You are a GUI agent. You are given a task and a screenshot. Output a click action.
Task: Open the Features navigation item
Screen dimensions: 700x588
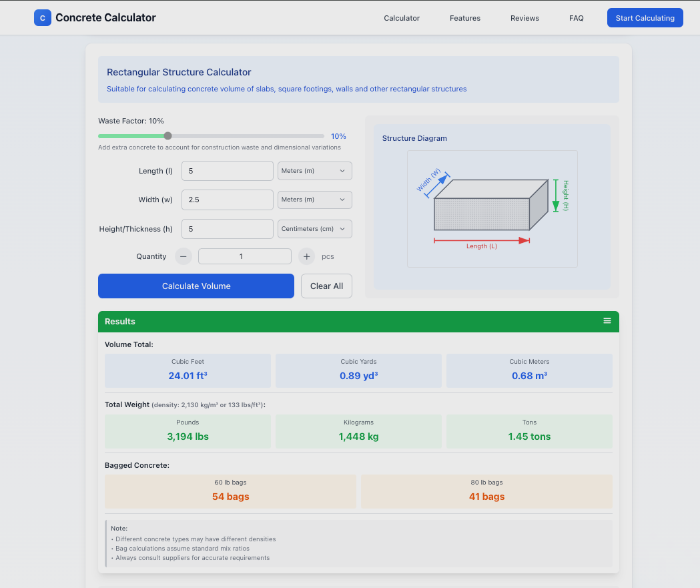464,18
